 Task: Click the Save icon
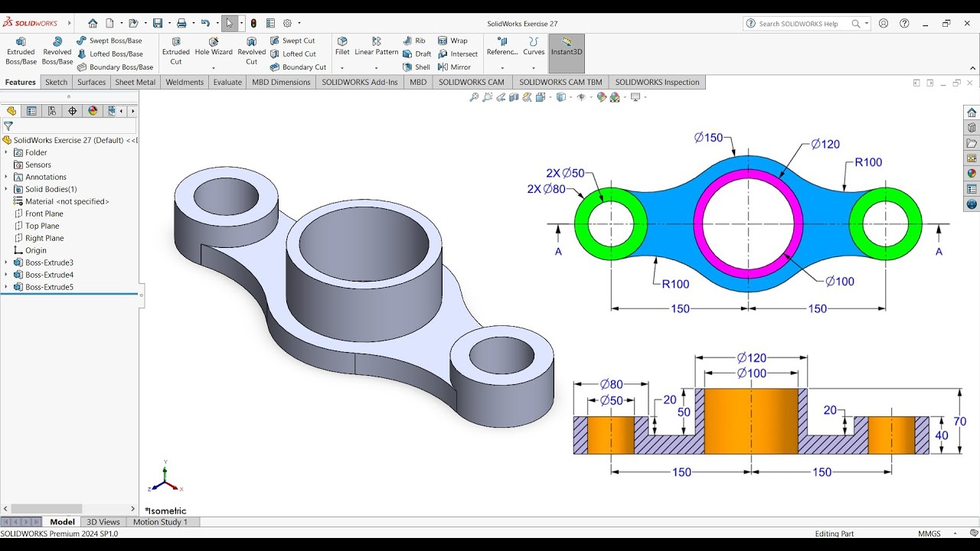tap(158, 24)
